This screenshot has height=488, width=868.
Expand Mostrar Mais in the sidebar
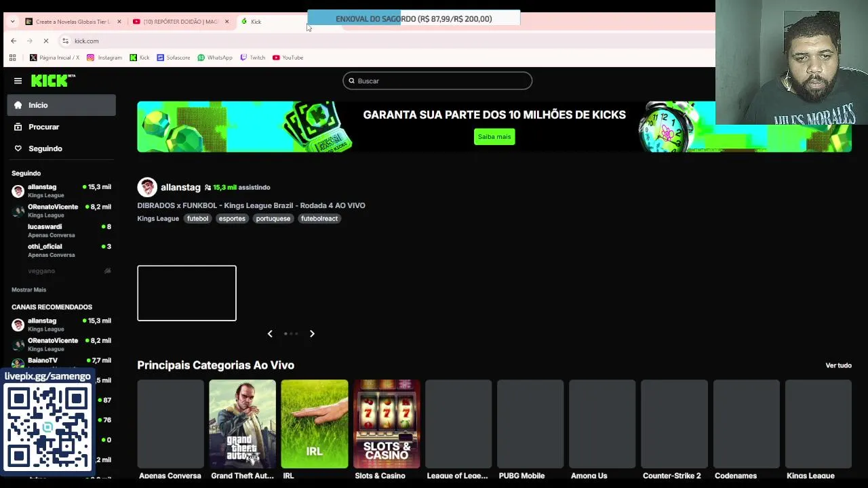click(28, 289)
